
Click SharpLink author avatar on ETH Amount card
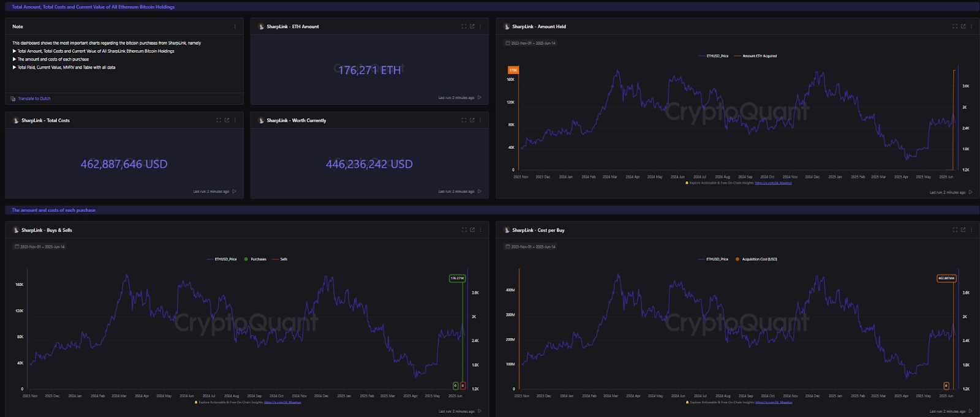click(x=262, y=26)
